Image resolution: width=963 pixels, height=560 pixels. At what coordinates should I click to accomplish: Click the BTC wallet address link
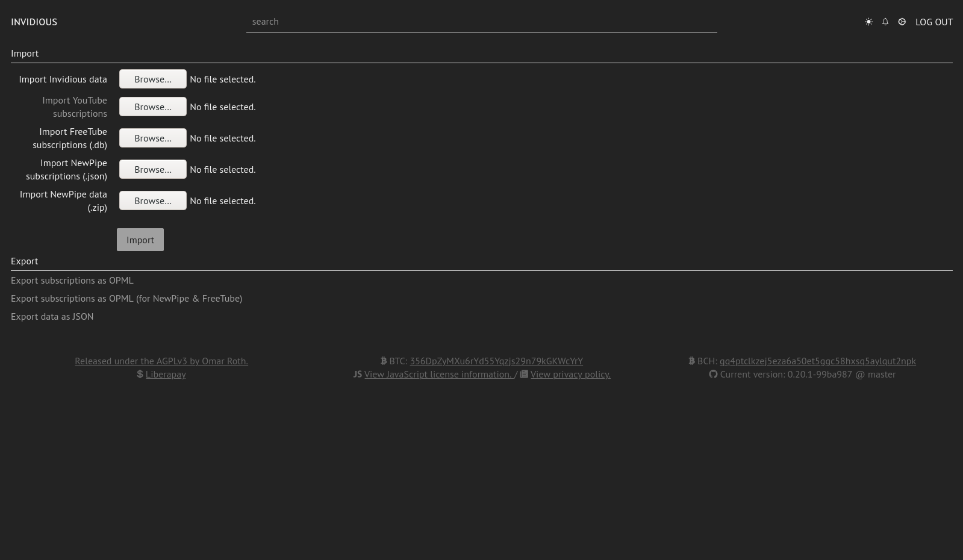(496, 361)
